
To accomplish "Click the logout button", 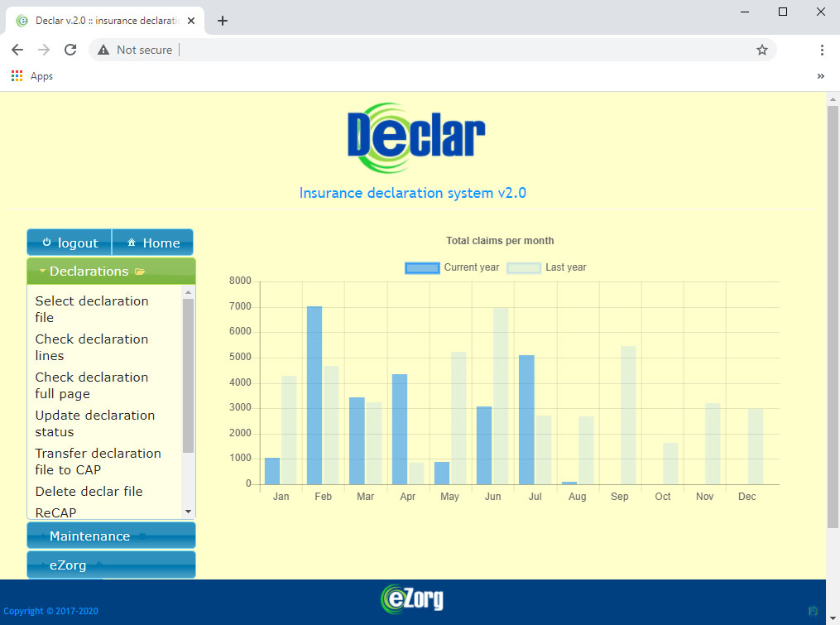I will 70,243.
